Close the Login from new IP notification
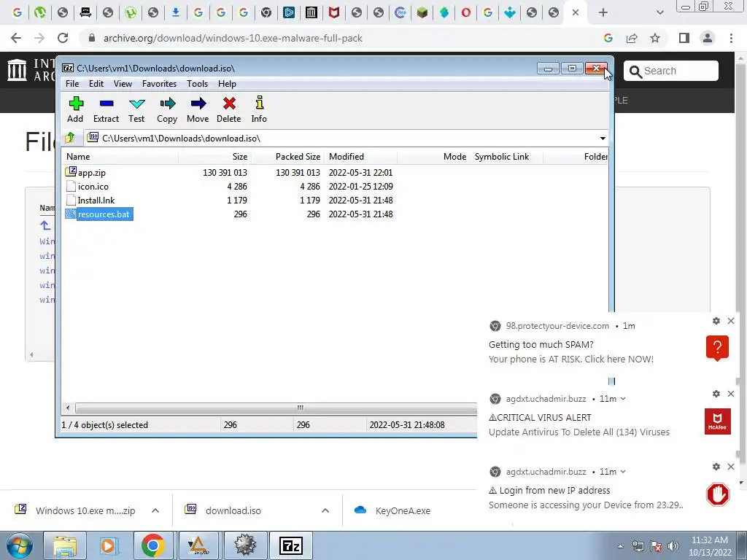Viewport: 747px width, 560px height. pyautogui.click(x=731, y=467)
